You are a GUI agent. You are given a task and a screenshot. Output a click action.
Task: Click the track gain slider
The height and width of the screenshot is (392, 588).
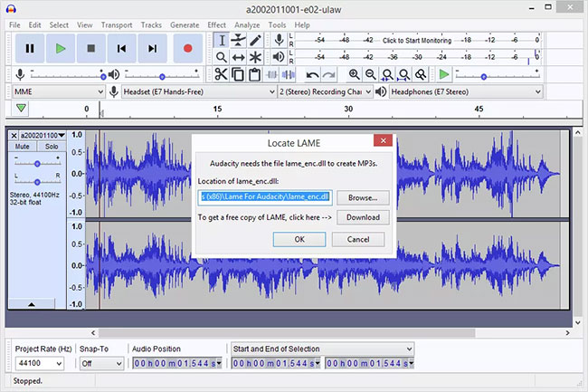(37, 164)
